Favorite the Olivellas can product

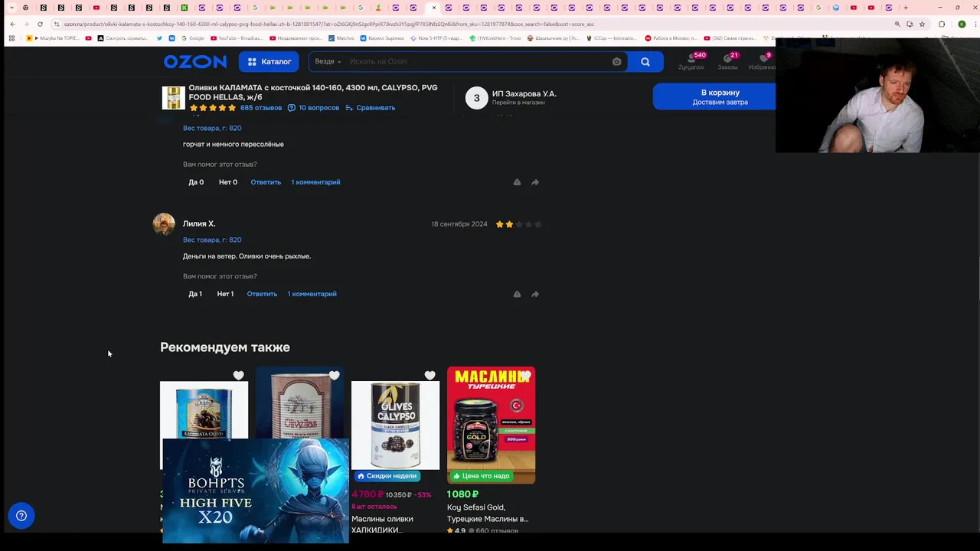coord(335,376)
